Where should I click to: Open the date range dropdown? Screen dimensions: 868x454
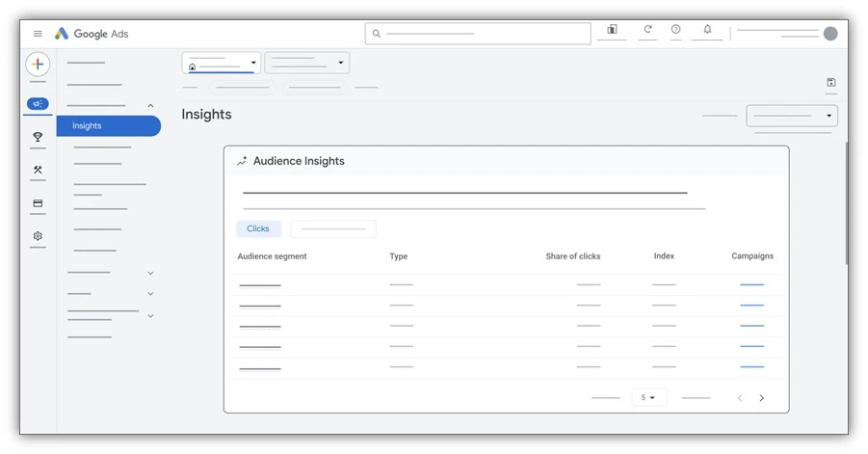792,116
